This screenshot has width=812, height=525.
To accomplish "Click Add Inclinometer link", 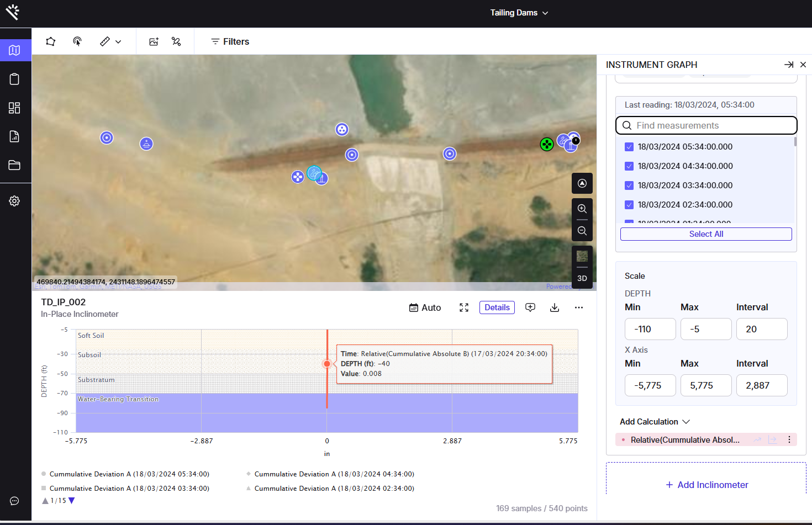I will tap(706, 485).
